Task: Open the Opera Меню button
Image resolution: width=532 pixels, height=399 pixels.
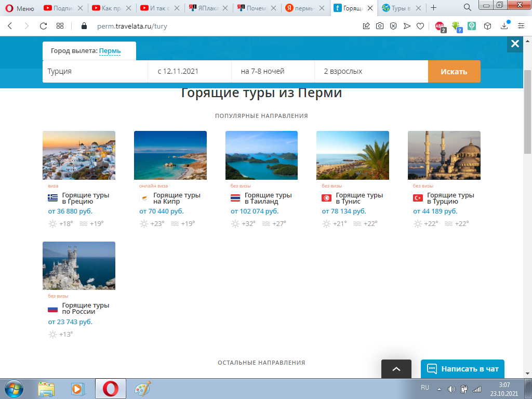Action: [x=20, y=8]
